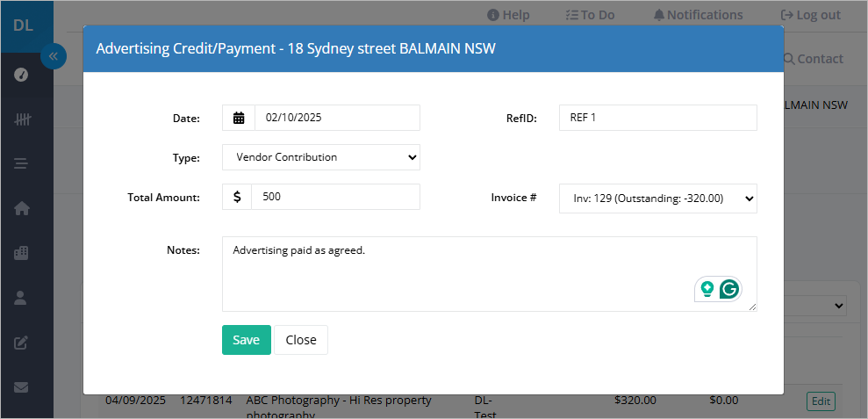Open the tally marks icon in sidebar

(22, 119)
